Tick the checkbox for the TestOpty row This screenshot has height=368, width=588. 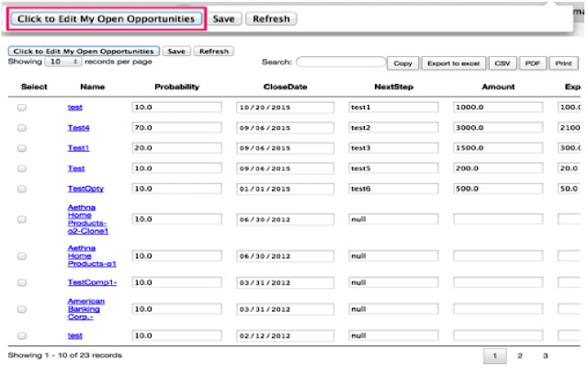click(22, 189)
